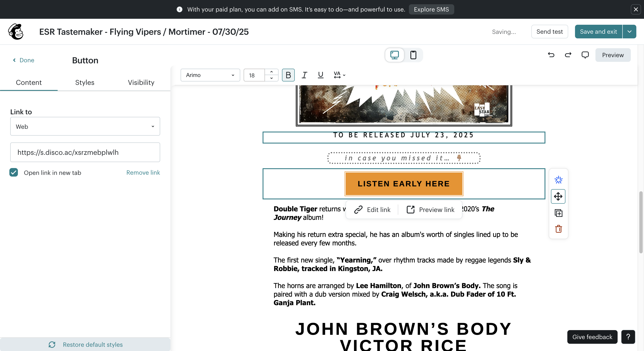Click the campaign title ESR Tastemaker
The height and width of the screenshot is (351, 644).
click(x=144, y=32)
